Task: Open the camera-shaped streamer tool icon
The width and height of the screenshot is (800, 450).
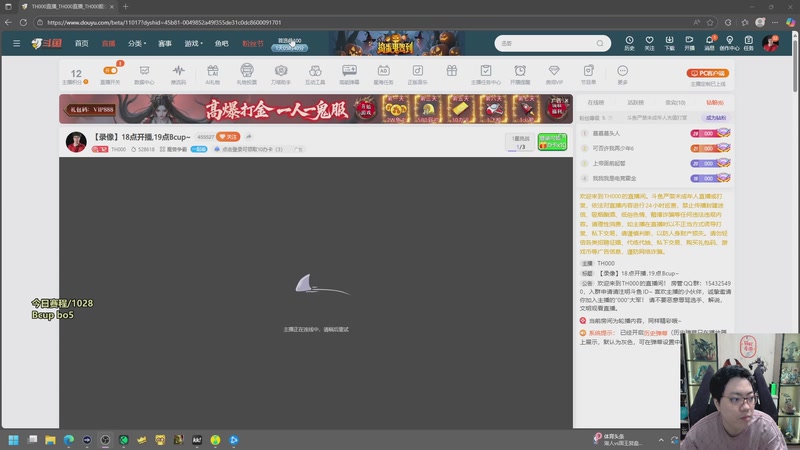Action: coord(281,74)
